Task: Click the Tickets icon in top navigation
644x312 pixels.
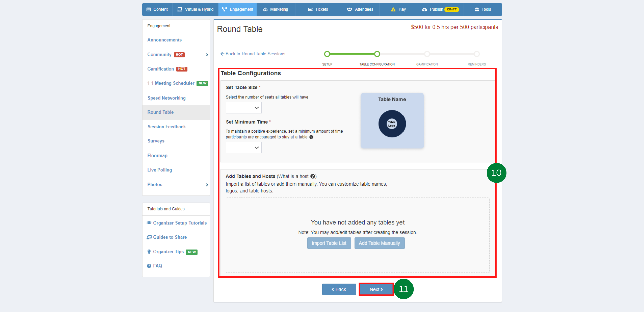Action: pyautogui.click(x=310, y=9)
